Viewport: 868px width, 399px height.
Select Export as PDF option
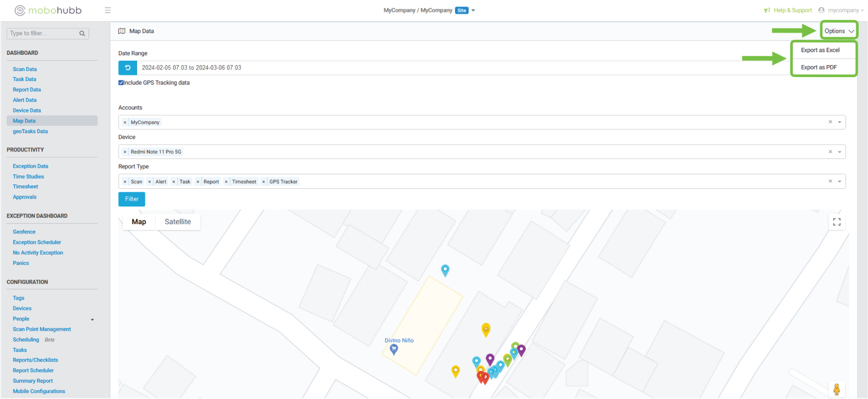[819, 67]
